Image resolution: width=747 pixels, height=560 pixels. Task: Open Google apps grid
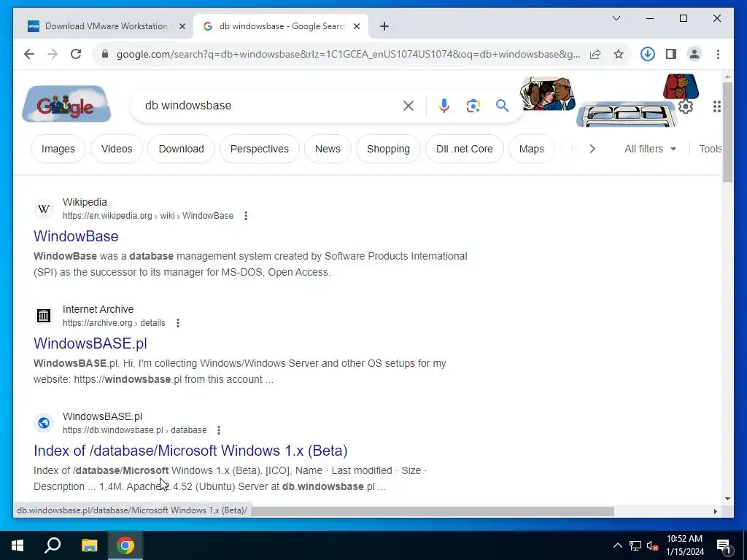(716, 106)
